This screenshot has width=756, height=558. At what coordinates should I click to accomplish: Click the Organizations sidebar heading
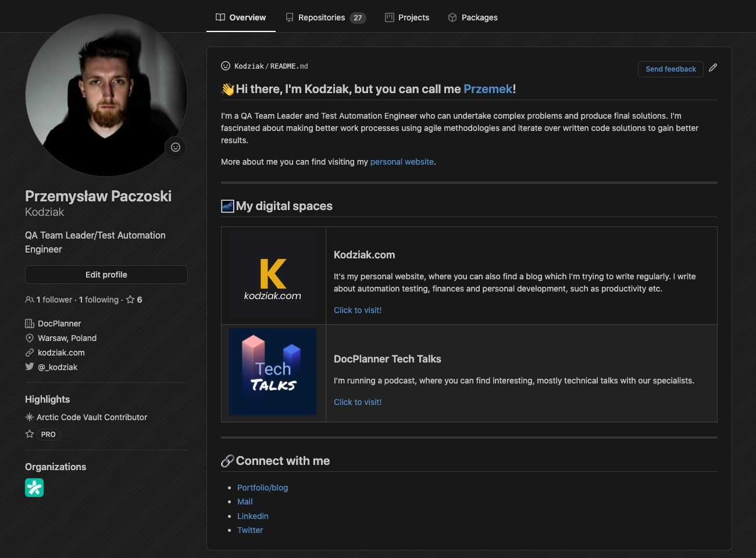[55, 467]
